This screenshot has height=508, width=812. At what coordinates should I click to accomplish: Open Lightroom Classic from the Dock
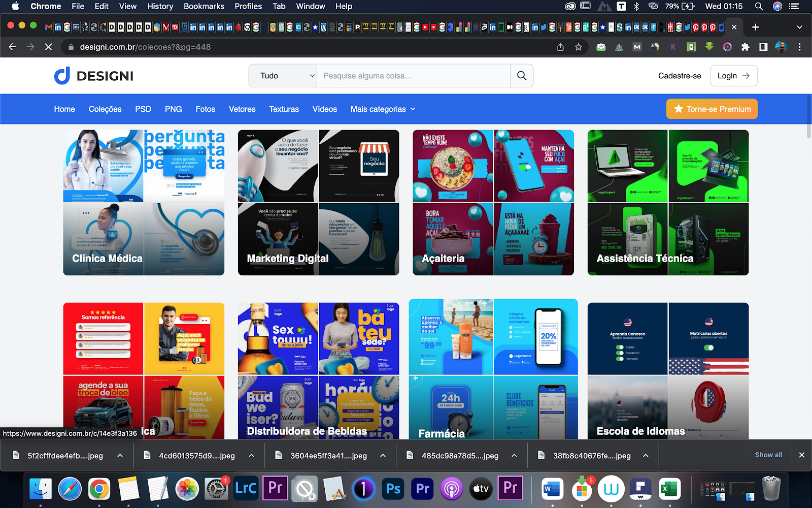click(x=246, y=489)
